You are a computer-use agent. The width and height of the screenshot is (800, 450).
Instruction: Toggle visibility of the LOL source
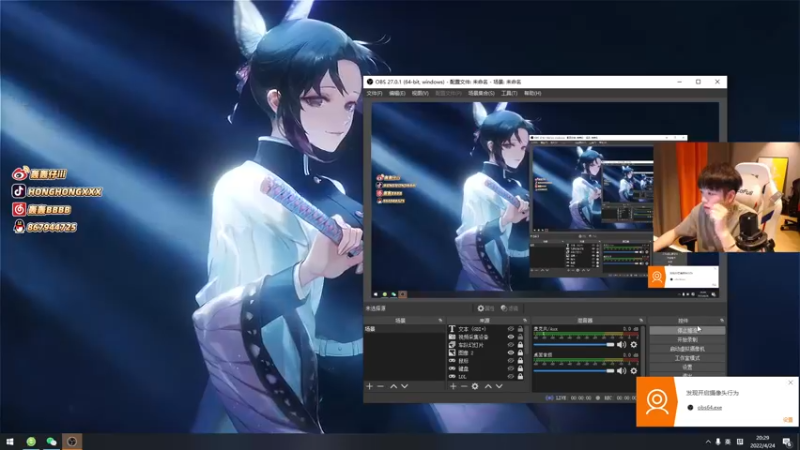(510, 377)
